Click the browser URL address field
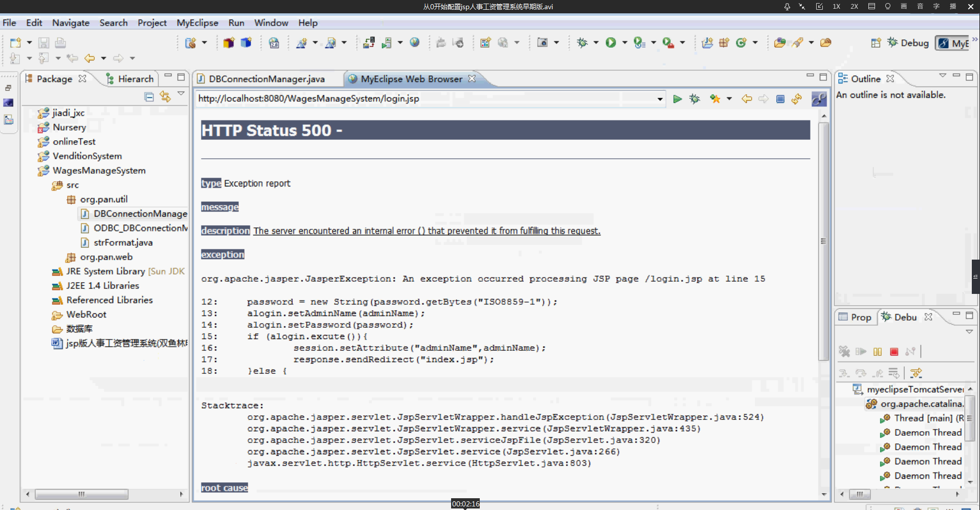The width and height of the screenshot is (980, 510). coord(425,99)
